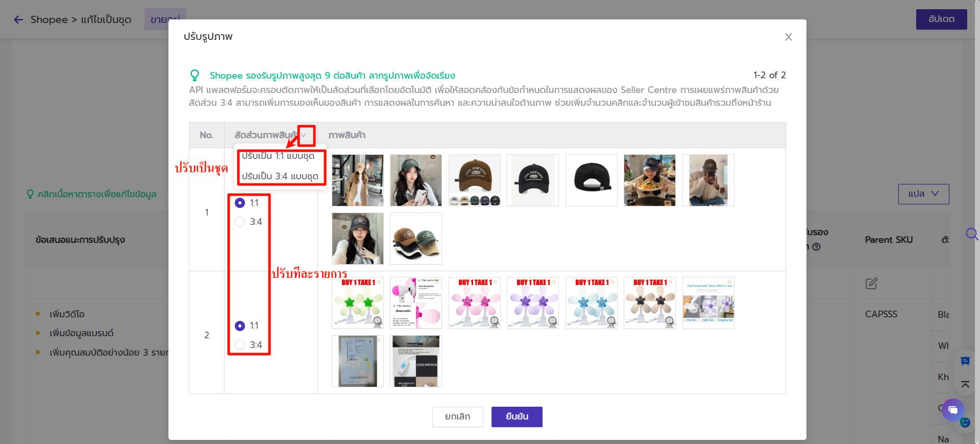Select brown cap with color options thumbnail
Viewport: 980px width, 444px height.
(x=475, y=180)
